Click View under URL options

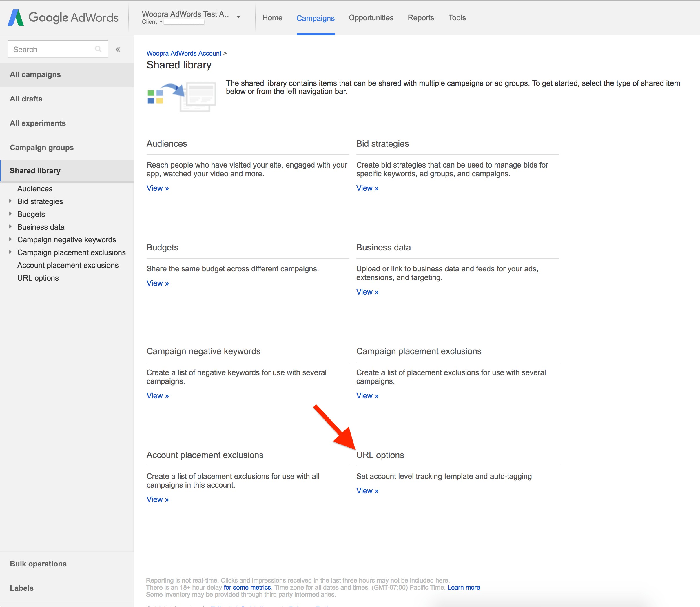tap(367, 490)
